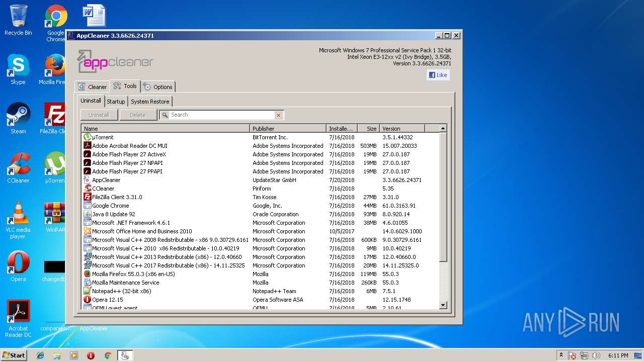Sort by the Installed date column header

[x=342, y=129]
